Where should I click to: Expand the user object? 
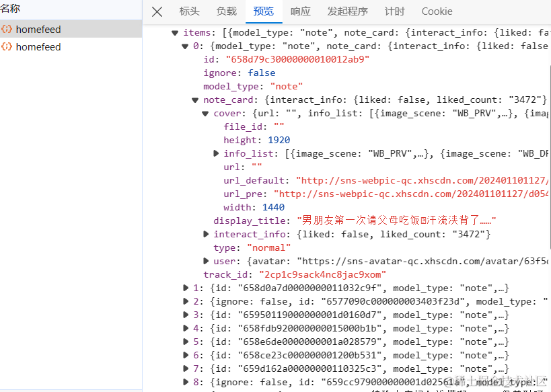coord(206,261)
